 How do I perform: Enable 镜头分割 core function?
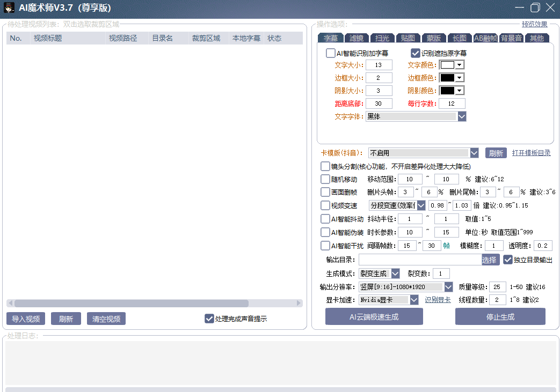(325, 166)
